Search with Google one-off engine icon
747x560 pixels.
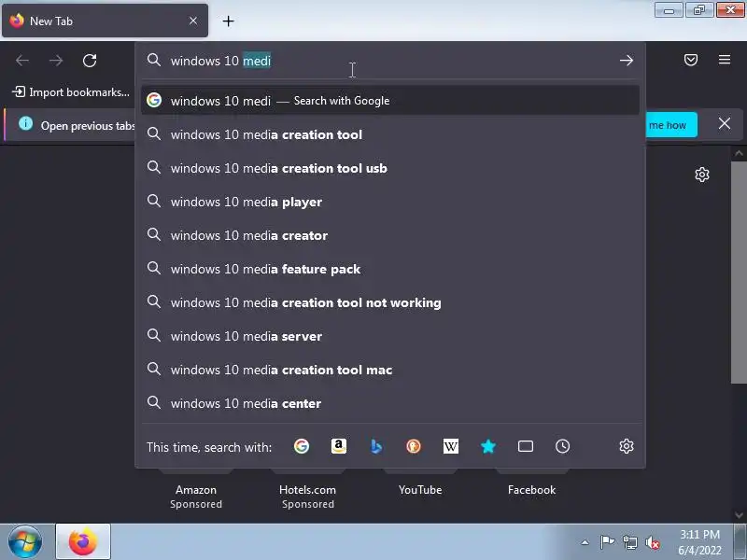click(302, 446)
